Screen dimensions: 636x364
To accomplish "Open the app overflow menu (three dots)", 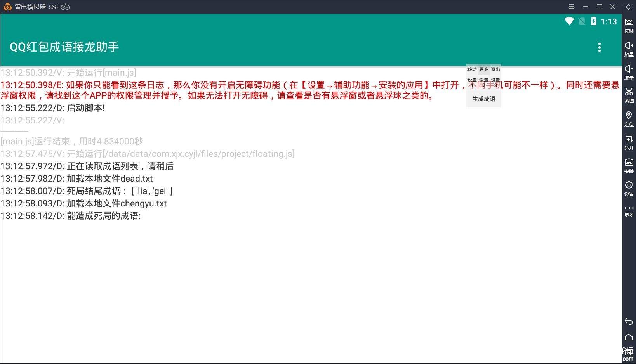I will click(600, 47).
